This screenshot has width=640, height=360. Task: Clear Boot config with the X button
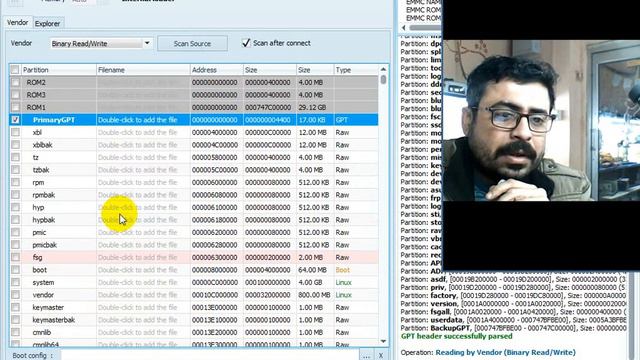pyautogui.click(x=381, y=356)
